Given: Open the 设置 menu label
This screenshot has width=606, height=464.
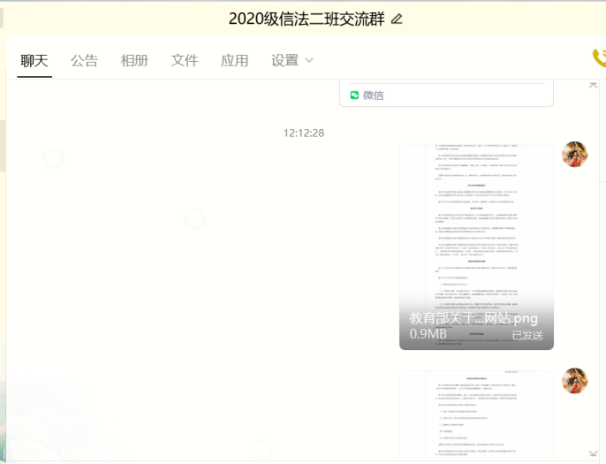Looking at the screenshot, I should pyautogui.click(x=284, y=60).
